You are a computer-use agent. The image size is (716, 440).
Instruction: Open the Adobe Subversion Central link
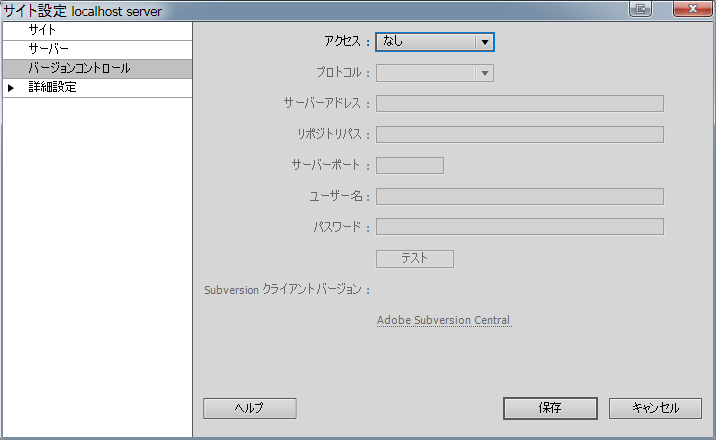[x=443, y=320]
